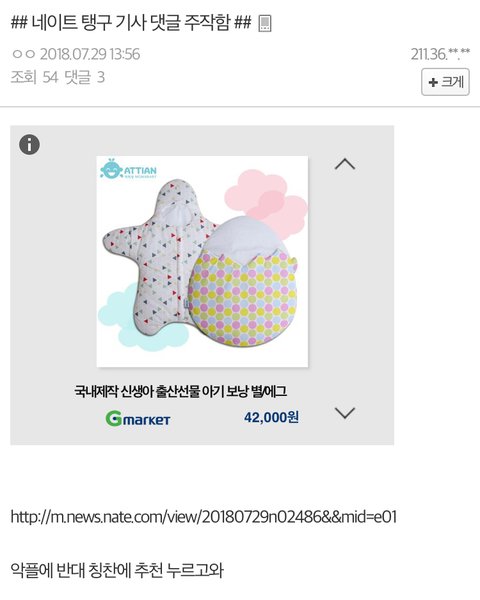
Task: Click the ATTIAN brand logo
Action: click(129, 169)
